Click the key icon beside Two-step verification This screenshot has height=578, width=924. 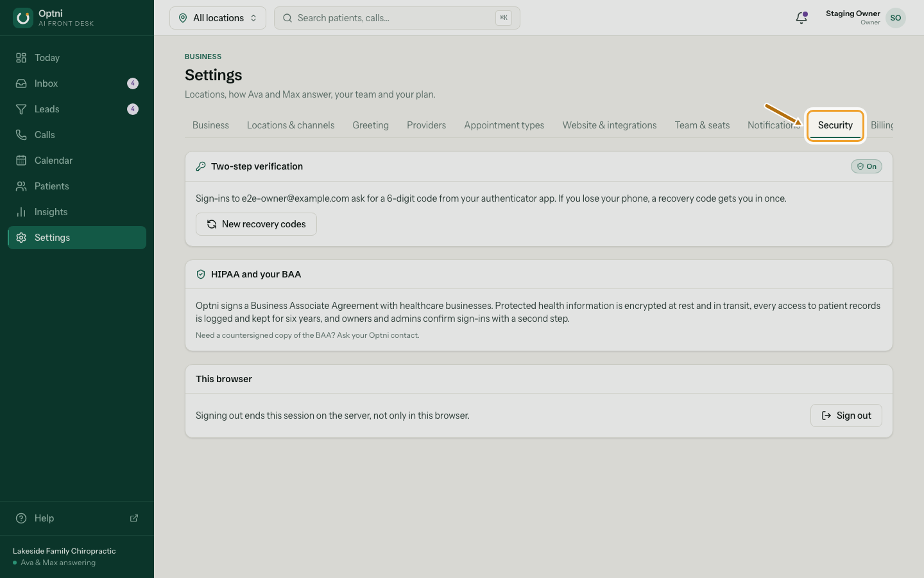pos(201,166)
